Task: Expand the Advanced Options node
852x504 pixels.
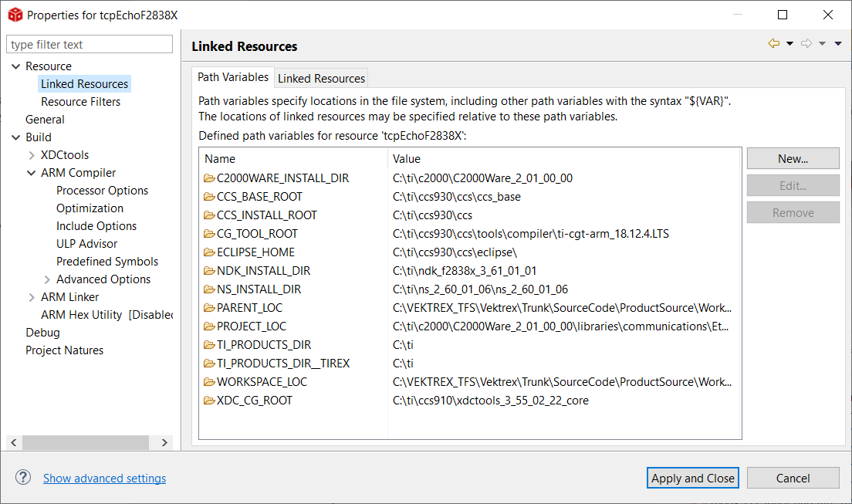Action: (x=47, y=279)
